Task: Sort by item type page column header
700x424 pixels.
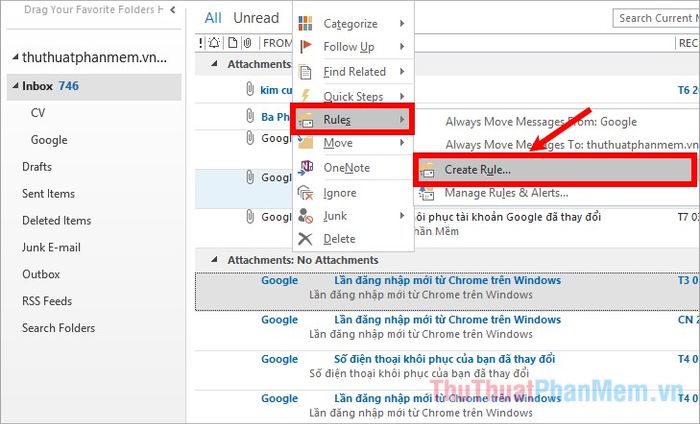Action: point(233,43)
